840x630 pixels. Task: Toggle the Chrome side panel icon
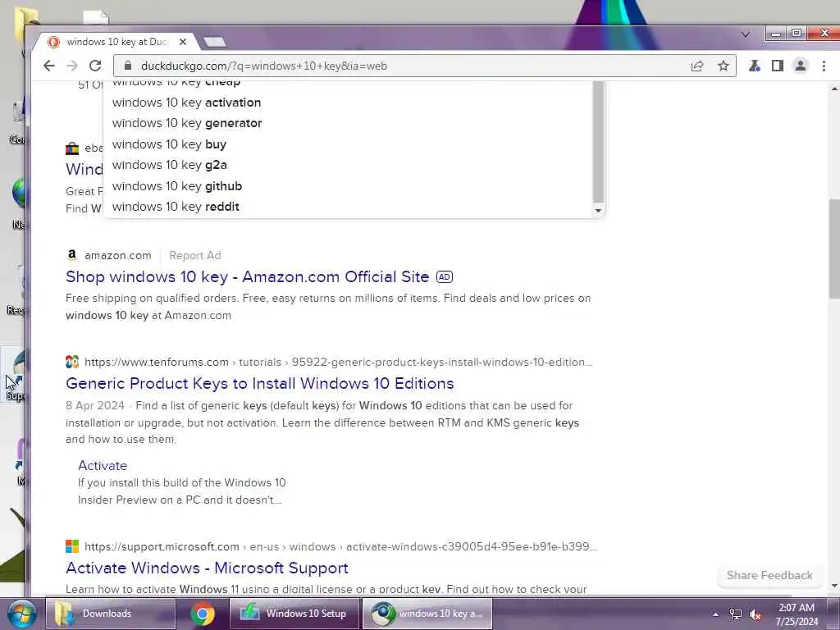(x=778, y=66)
